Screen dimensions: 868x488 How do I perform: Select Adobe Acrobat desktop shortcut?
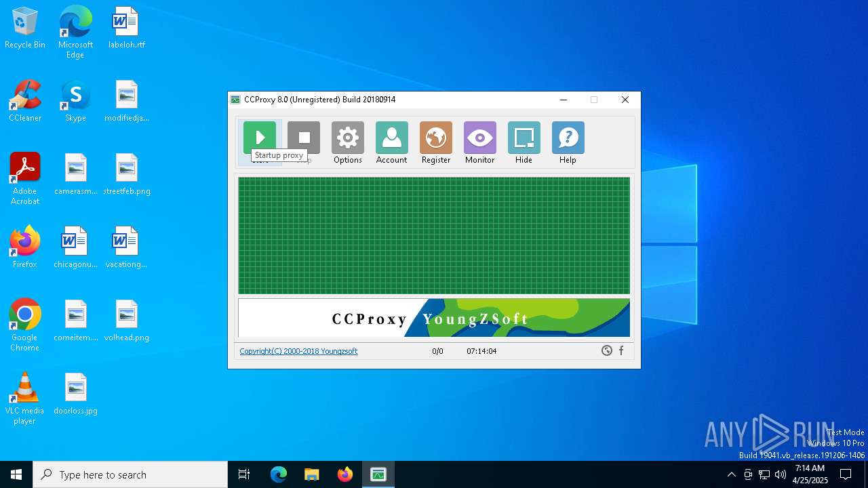(25, 179)
